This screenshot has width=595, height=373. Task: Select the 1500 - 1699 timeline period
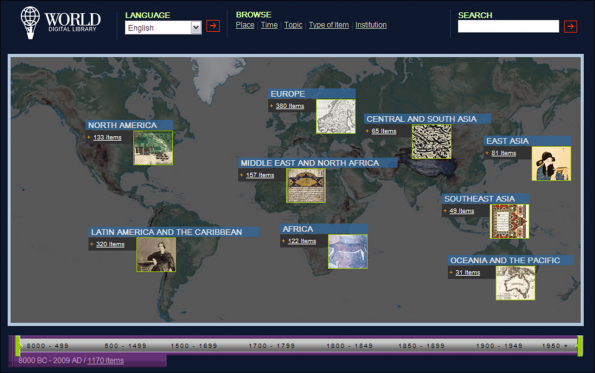[x=194, y=346]
